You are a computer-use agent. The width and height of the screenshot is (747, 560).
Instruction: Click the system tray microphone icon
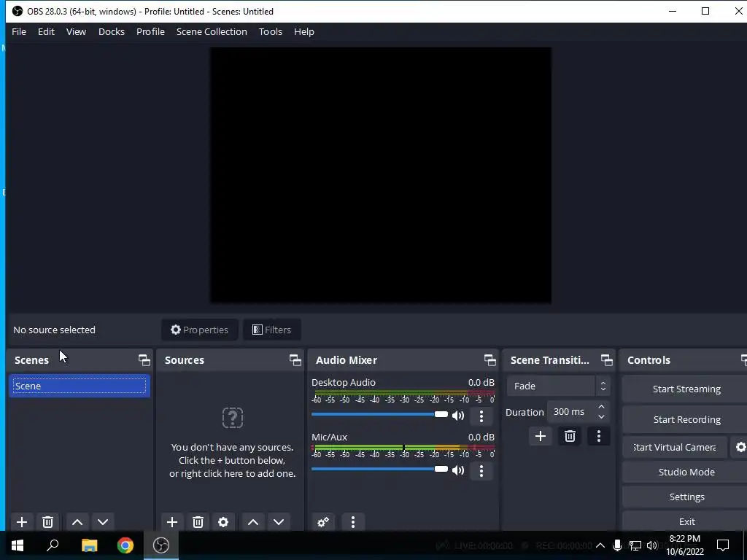tap(617, 545)
